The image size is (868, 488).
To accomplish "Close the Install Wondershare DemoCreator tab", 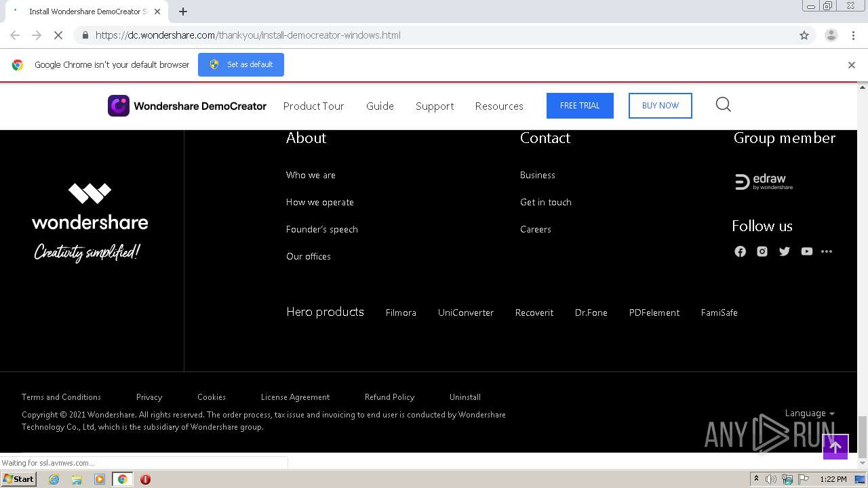I will [x=157, y=12].
